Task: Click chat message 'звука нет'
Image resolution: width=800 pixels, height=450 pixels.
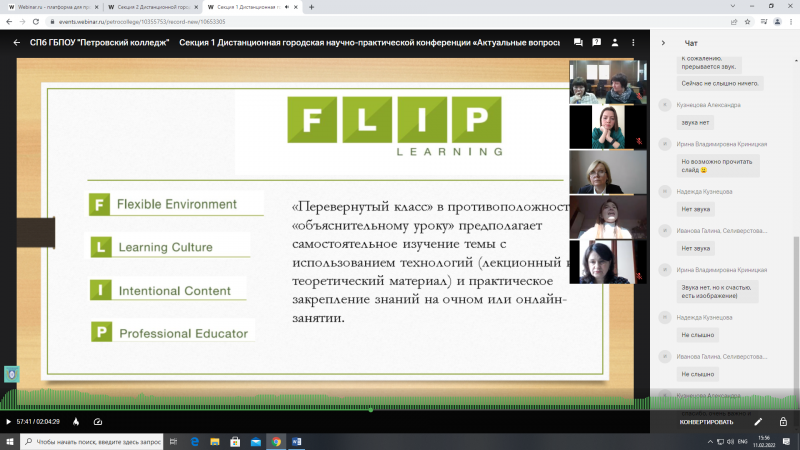Action: coord(695,122)
